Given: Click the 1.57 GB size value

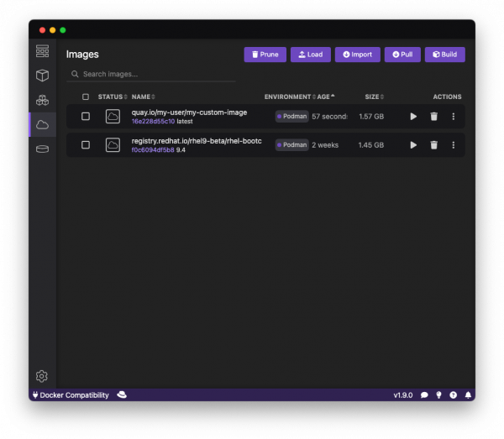Looking at the screenshot, I should tap(371, 116).
